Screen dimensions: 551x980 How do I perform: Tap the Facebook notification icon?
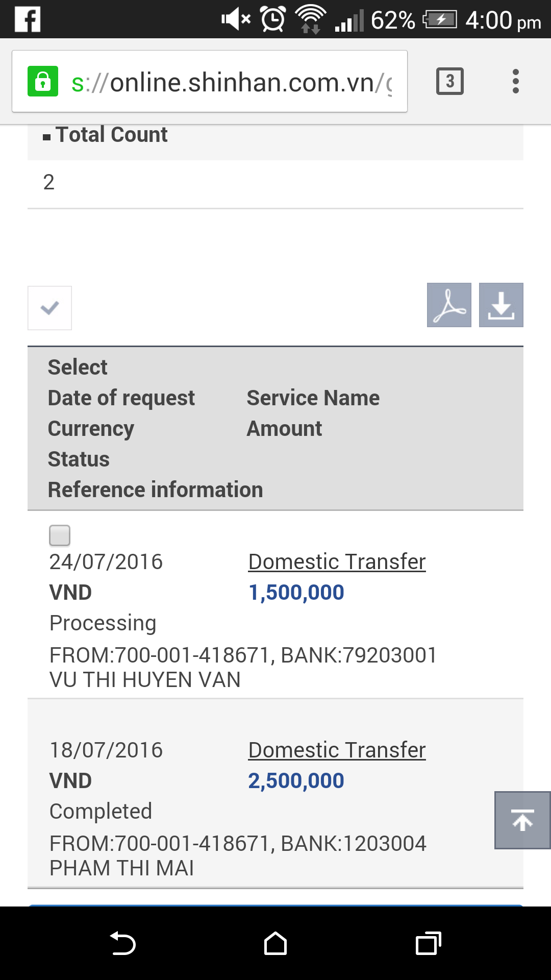pos(28,19)
